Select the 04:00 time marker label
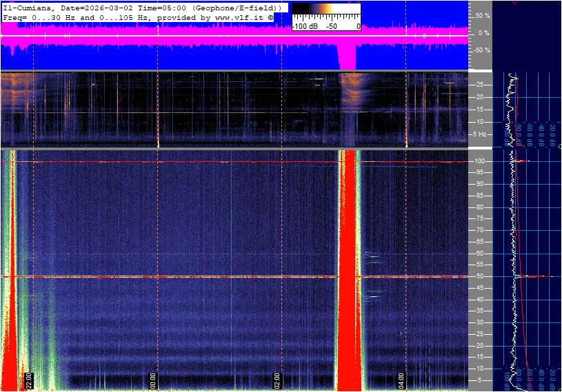The width and height of the screenshot is (562, 392). pyautogui.click(x=401, y=381)
